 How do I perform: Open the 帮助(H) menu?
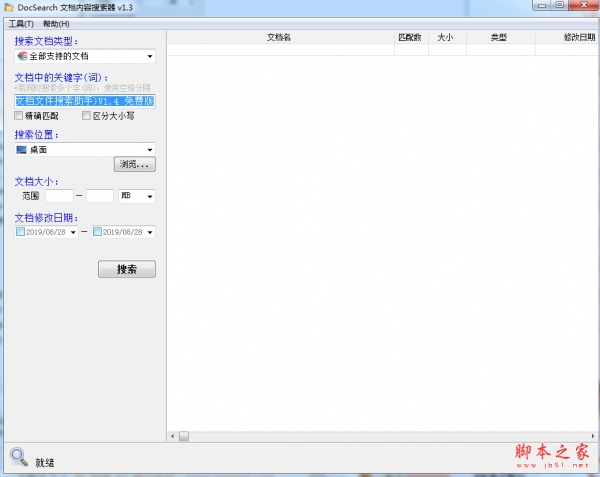coord(56,24)
